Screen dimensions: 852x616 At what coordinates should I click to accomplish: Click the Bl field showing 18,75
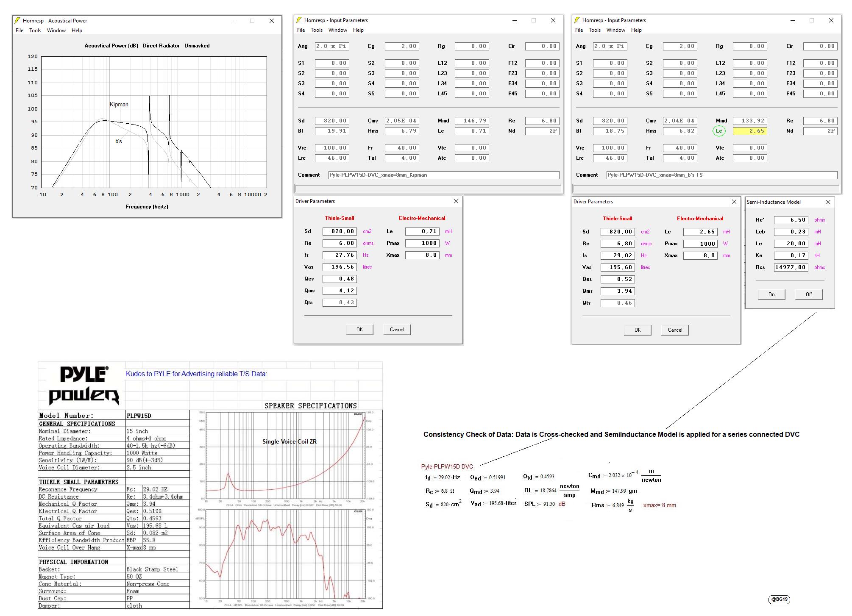(610, 131)
